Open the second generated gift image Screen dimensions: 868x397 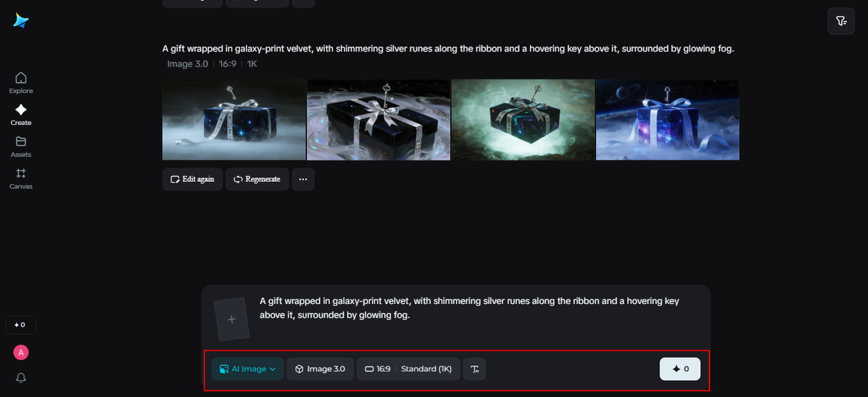(x=378, y=119)
